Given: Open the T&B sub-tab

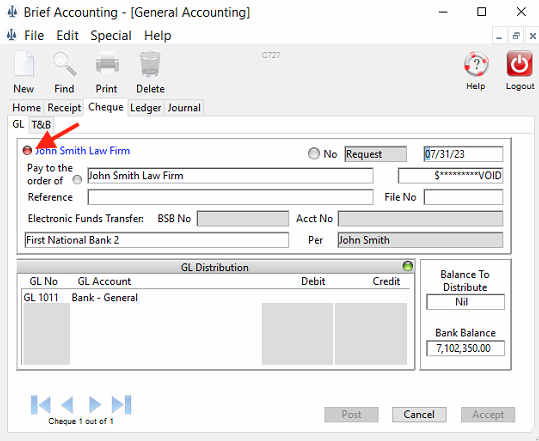Looking at the screenshot, I should click(41, 125).
